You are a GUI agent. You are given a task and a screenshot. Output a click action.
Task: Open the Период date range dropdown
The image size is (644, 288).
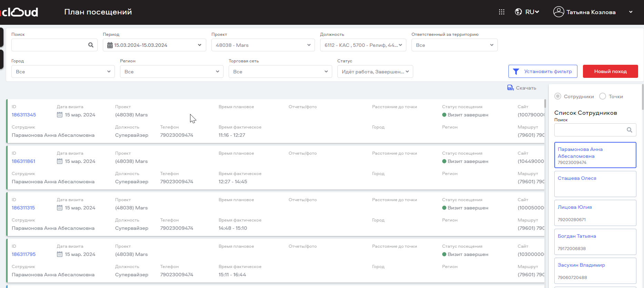[x=155, y=45]
